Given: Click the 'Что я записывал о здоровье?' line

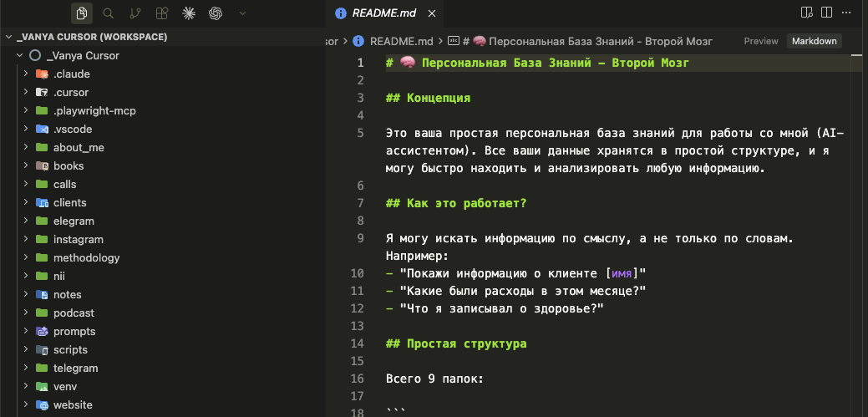Looking at the screenshot, I should pyautogui.click(x=495, y=309).
